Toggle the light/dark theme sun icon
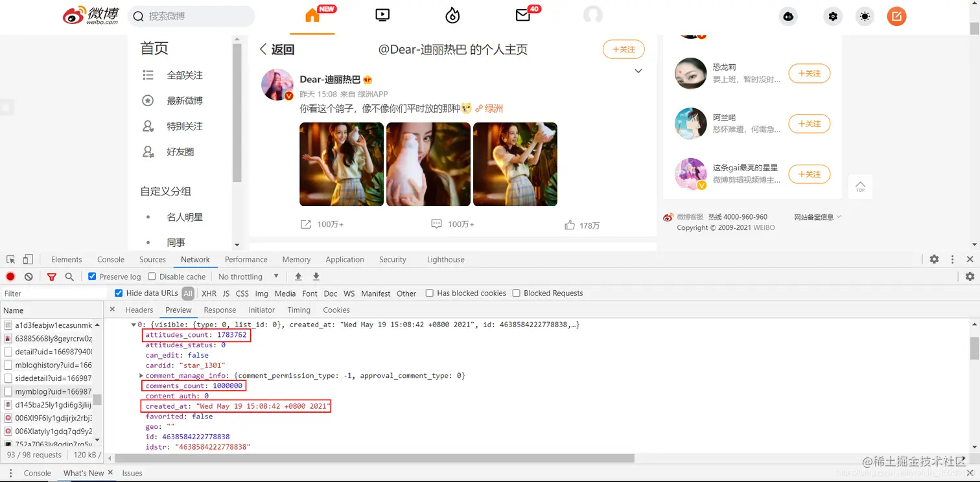Screen dimensions: 980x482 pyautogui.click(x=865, y=17)
